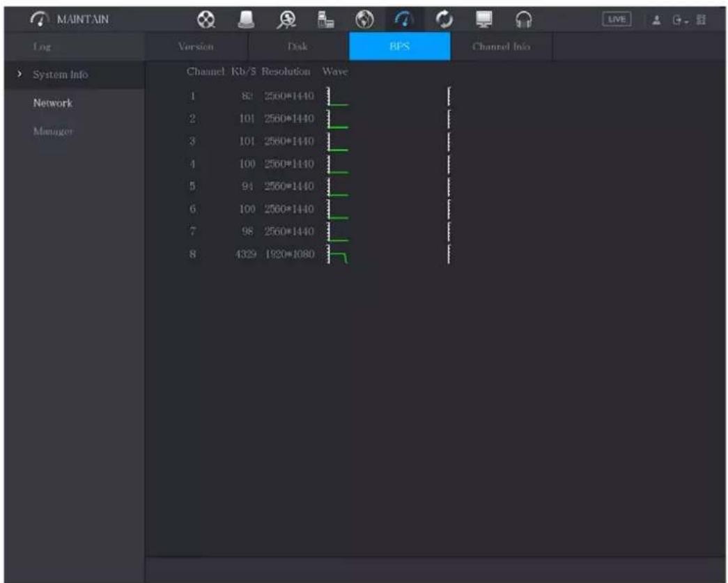This screenshot has height=583, width=728.
Task: Open the user account icon
Action: pyautogui.click(x=656, y=20)
